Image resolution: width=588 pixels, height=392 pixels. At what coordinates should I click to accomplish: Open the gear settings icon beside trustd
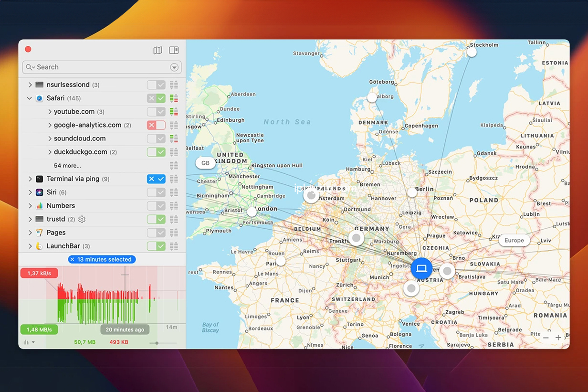pyautogui.click(x=82, y=219)
